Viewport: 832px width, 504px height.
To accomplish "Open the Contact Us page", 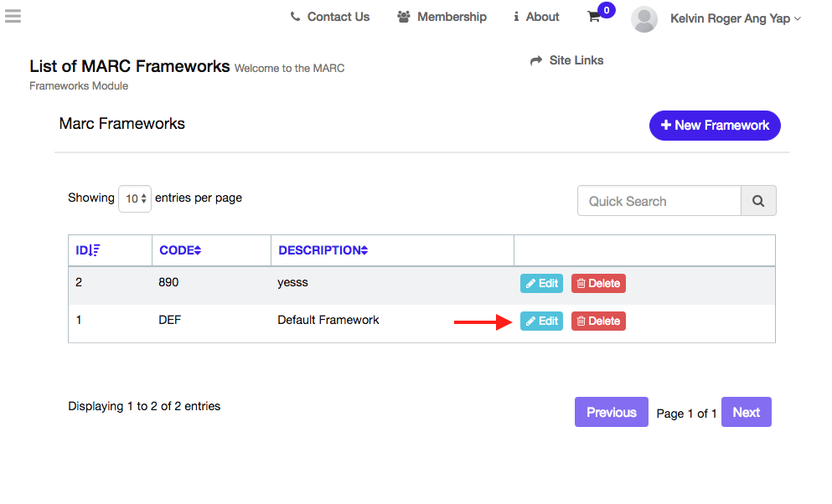I will 329,17.
